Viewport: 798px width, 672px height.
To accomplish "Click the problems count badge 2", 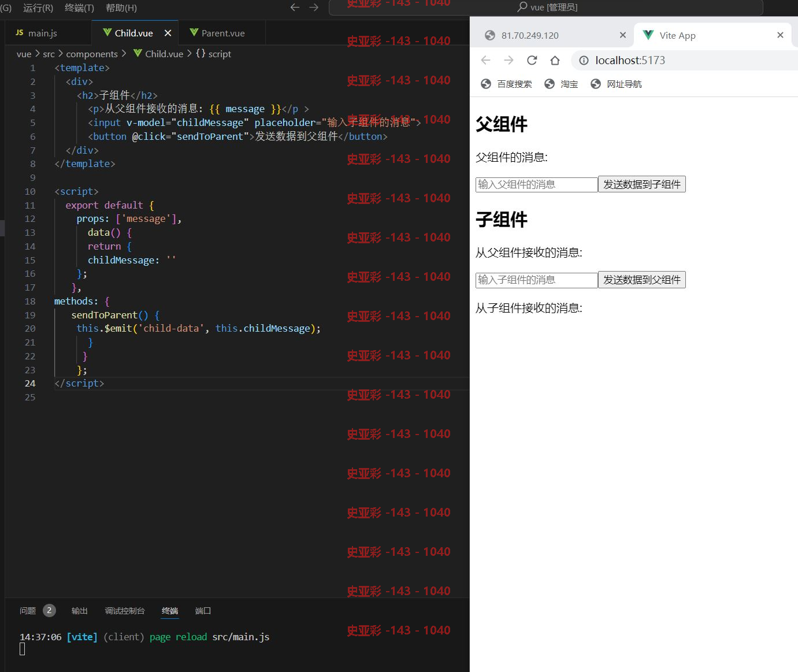I will click(49, 610).
